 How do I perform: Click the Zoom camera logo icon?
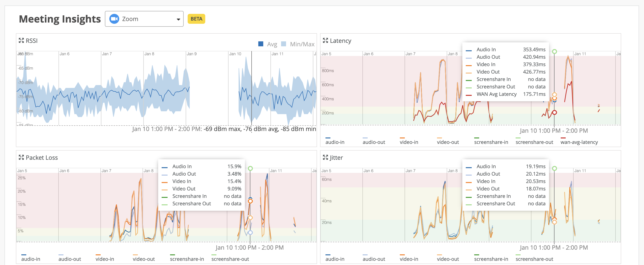[114, 19]
